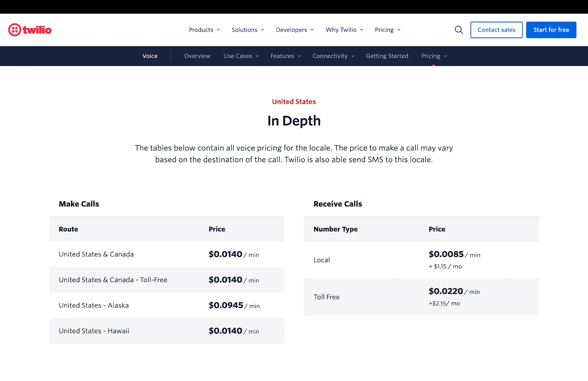Expand the Products menu

pos(204,30)
